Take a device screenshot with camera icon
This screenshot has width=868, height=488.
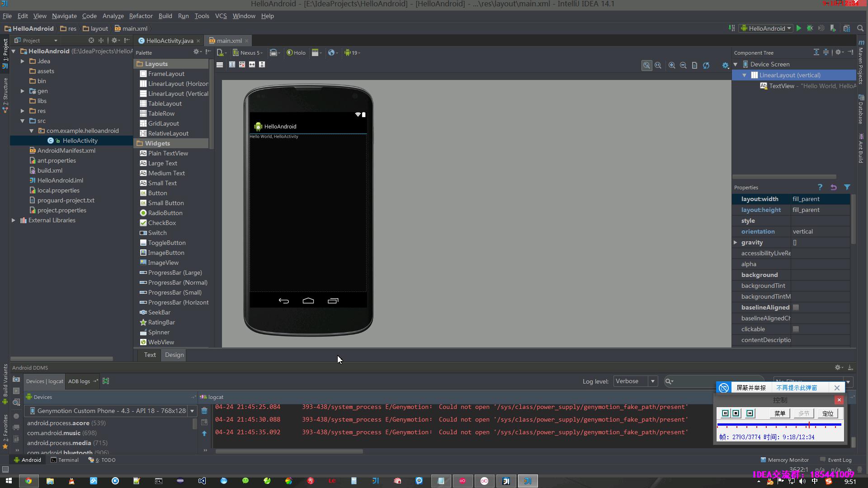pyautogui.click(x=16, y=379)
